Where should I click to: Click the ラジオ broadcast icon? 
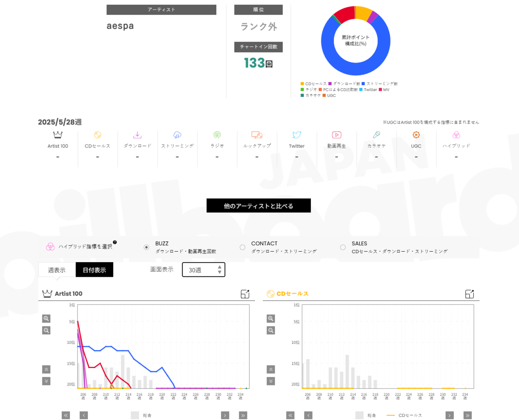click(217, 135)
